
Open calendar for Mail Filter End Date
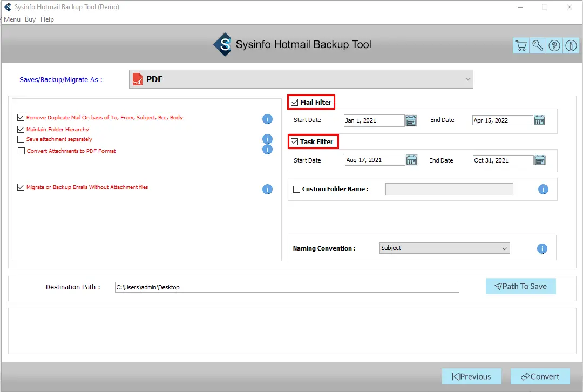[x=539, y=120]
